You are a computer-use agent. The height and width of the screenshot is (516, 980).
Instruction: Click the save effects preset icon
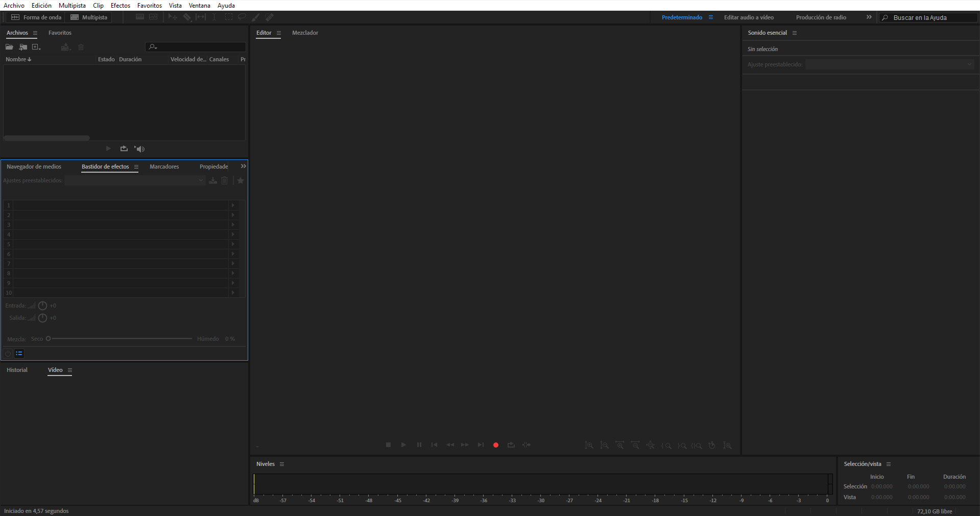(213, 180)
